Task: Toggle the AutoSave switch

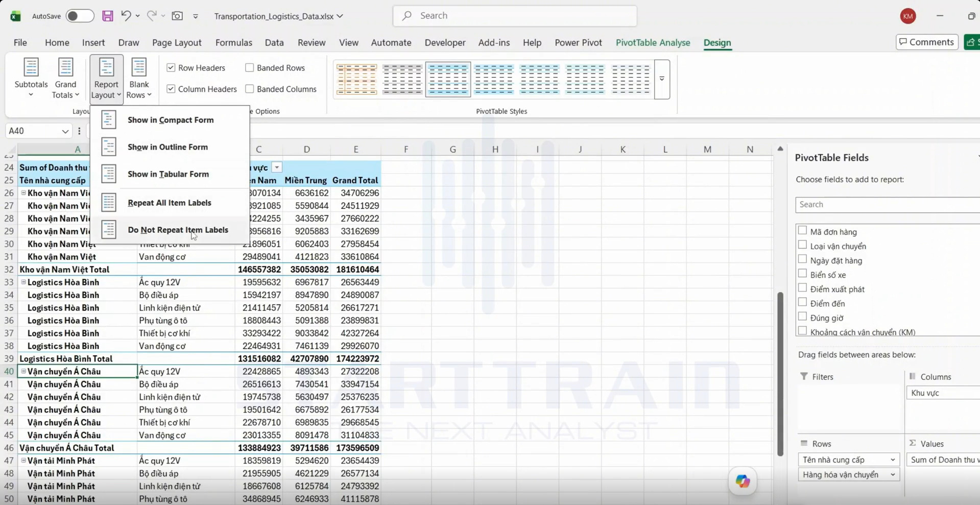Action: 80,16
